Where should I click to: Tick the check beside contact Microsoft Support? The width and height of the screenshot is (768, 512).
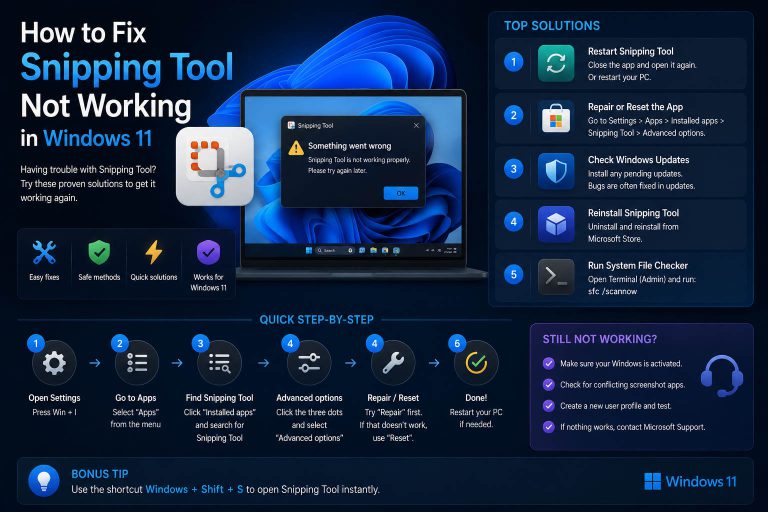click(549, 427)
